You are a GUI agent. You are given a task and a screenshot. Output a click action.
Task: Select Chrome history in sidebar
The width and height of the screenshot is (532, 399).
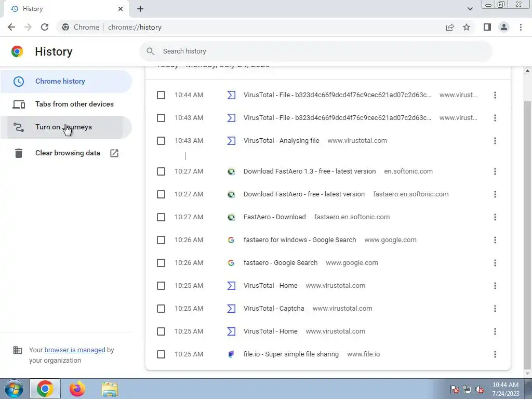[66, 81]
